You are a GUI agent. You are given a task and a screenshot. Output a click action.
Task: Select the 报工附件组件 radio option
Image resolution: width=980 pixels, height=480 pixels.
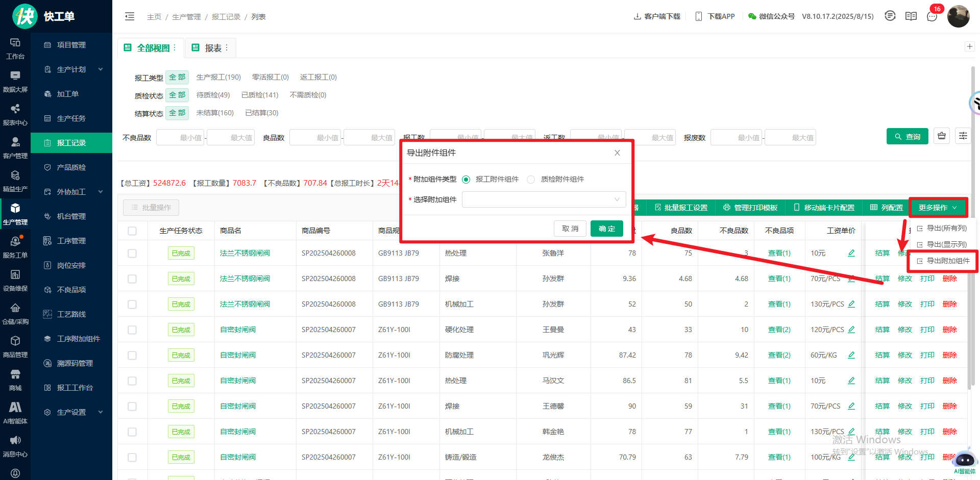[466, 180]
